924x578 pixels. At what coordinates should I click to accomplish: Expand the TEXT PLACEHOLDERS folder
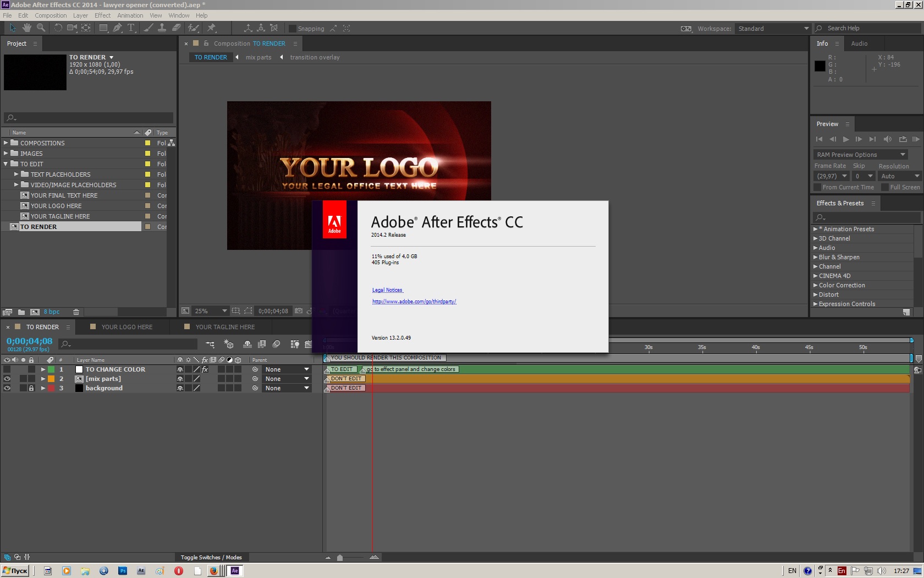(x=16, y=175)
